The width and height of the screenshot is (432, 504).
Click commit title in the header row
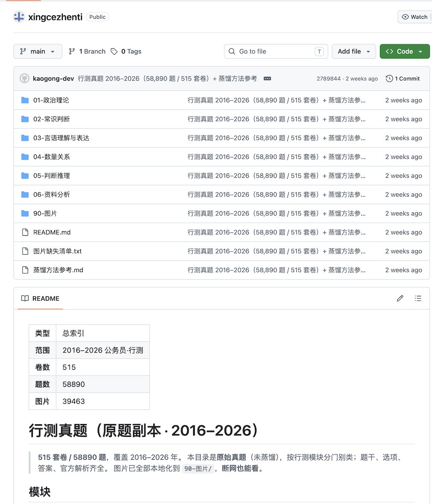[167, 78]
